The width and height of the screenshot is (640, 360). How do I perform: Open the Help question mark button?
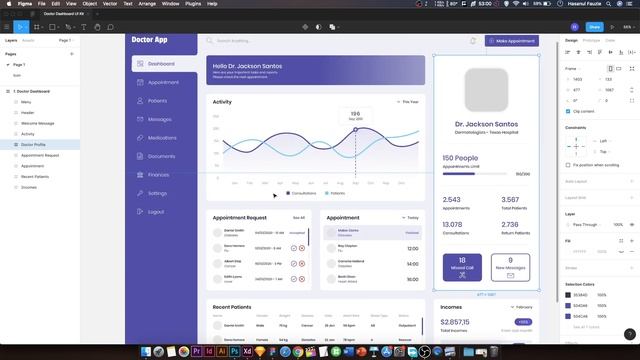630,334
